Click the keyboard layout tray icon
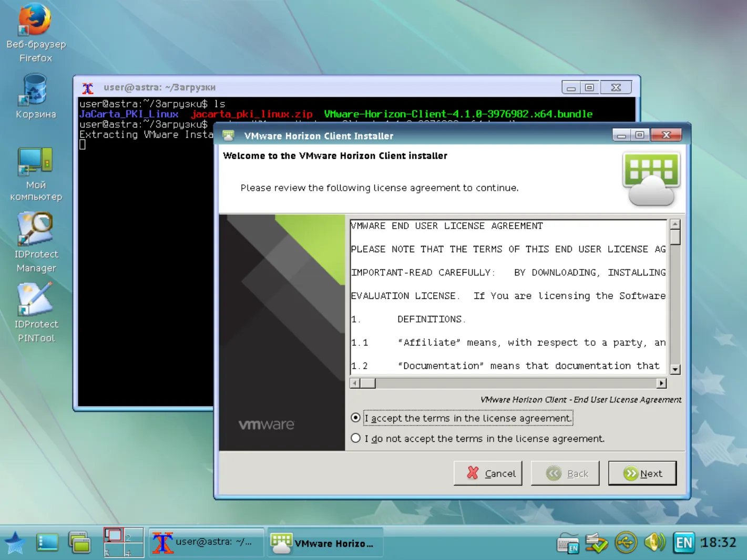This screenshot has width=747, height=560. pos(568,543)
